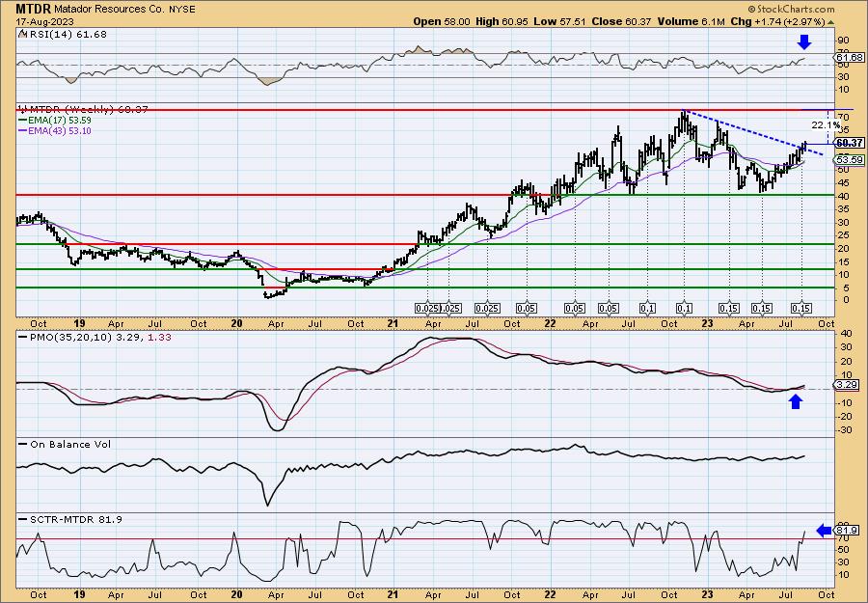
Task: Click the 22.1% upside target label
Action: click(x=826, y=125)
